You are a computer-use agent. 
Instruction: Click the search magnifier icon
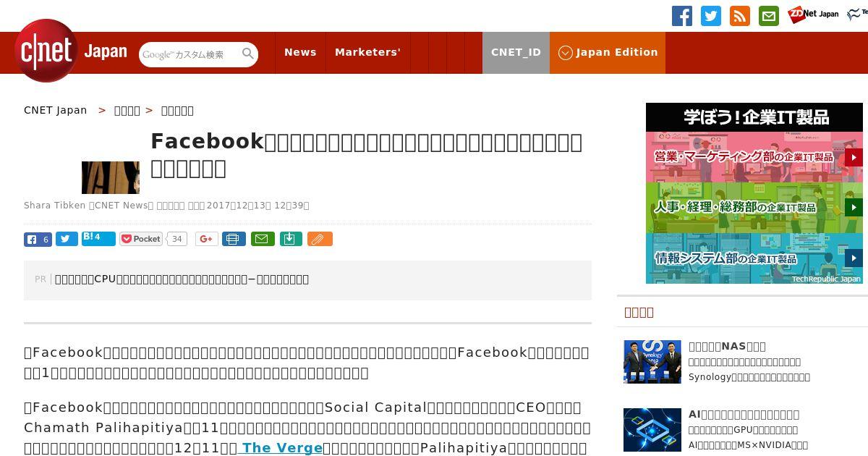tap(248, 54)
